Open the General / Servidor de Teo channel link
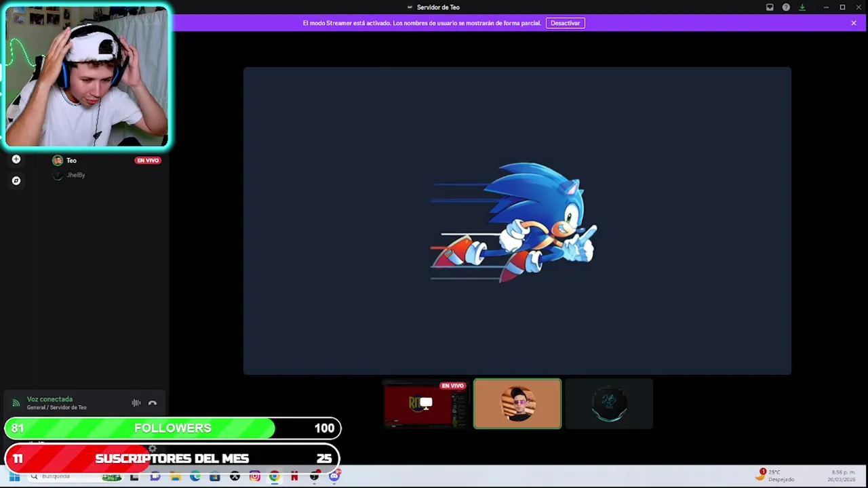 point(56,407)
